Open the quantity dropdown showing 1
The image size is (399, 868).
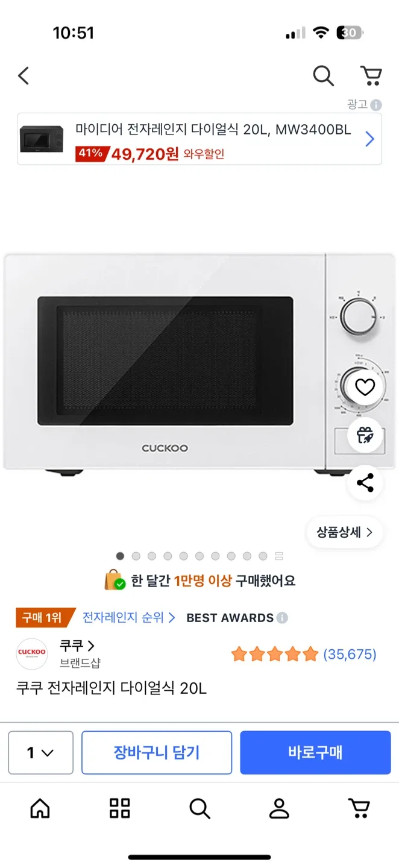coord(40,752)
